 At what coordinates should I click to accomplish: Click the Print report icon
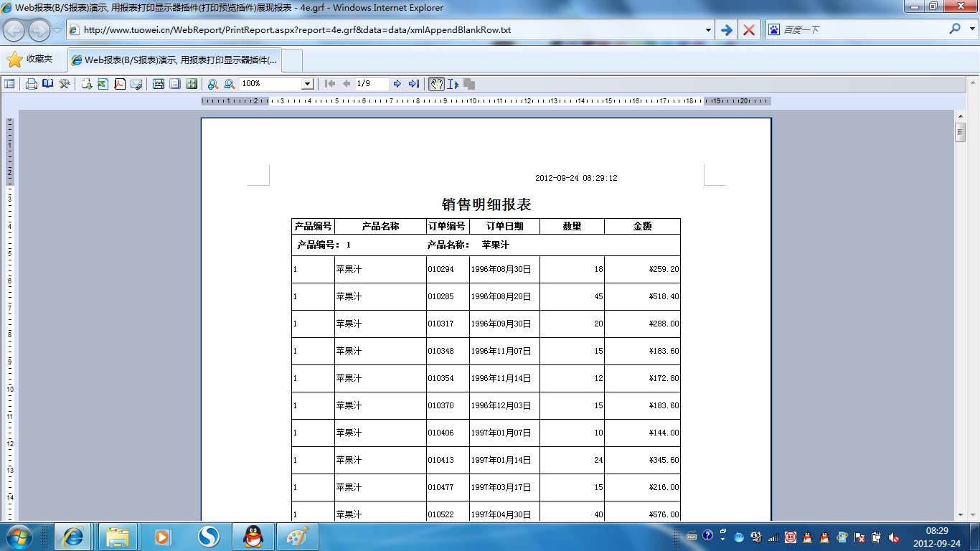click(x=32, y=84)
